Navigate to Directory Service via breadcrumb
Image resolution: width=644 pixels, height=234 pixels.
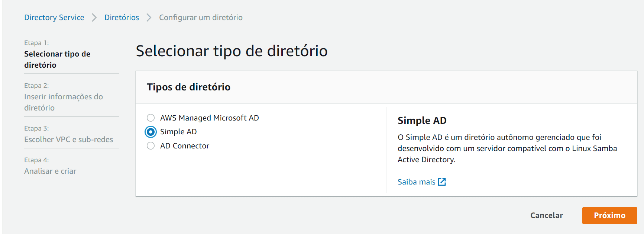point(54,17)
